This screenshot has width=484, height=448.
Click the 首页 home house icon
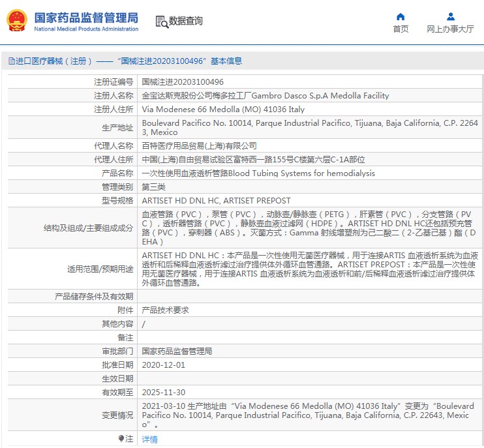pyautogui.click(x=401, y=16)
